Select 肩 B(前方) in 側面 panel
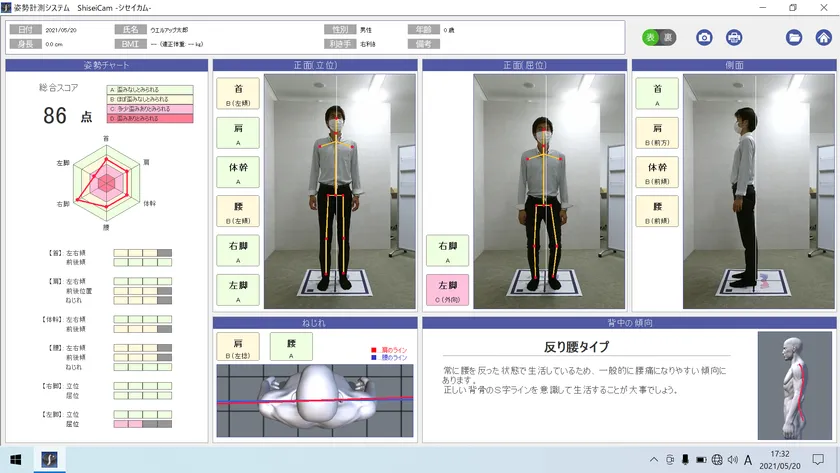The image size is (840, 473). click(657, 133)
